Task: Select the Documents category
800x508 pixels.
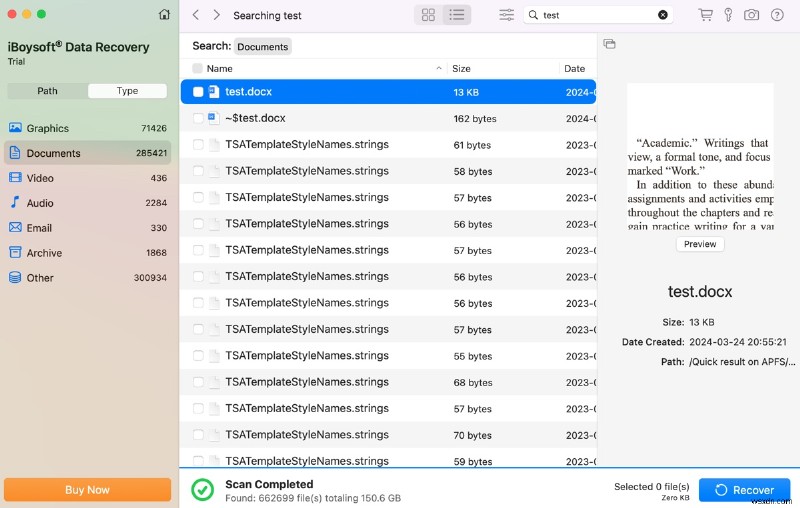Action: tap(88, 153)
